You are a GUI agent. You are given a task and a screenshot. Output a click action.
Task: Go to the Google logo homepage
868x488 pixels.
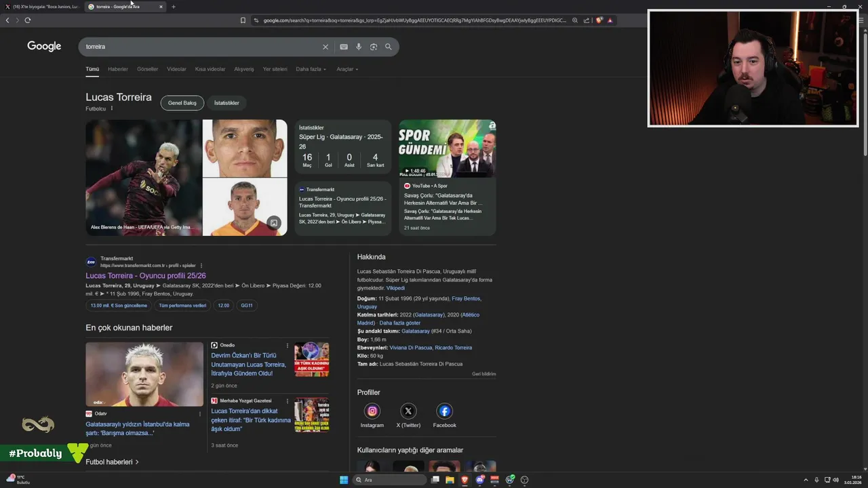pos(44,46)
